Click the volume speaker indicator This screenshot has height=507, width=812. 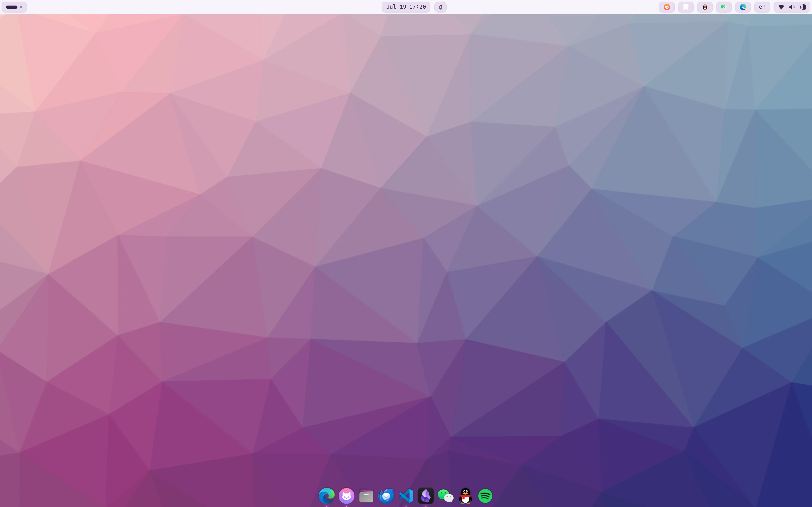pyautogui.click(x=792, y=7)
